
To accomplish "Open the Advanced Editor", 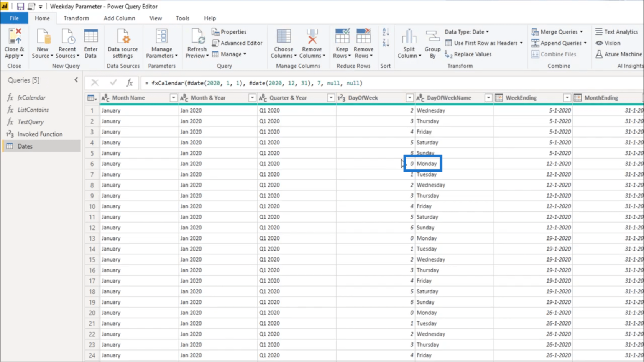I will (237, 43).
